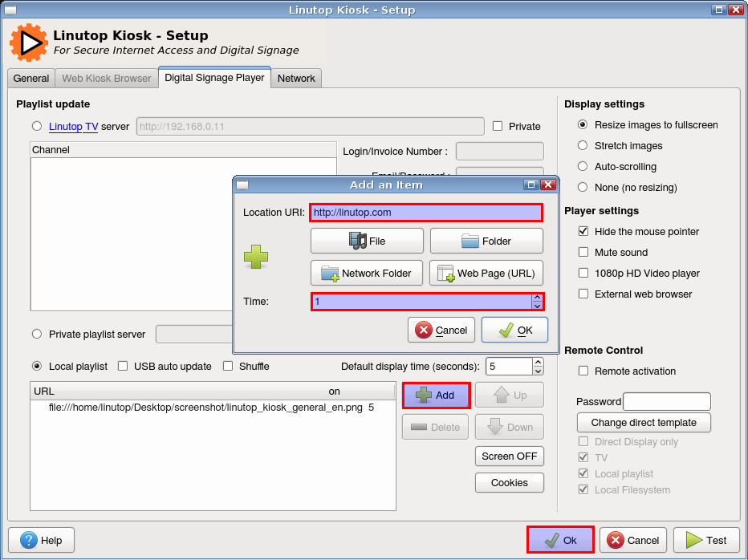Screen dimensions: 748x560
Task: Switch to the Web Kiosk Browser tab
Action: click(107, 79)
